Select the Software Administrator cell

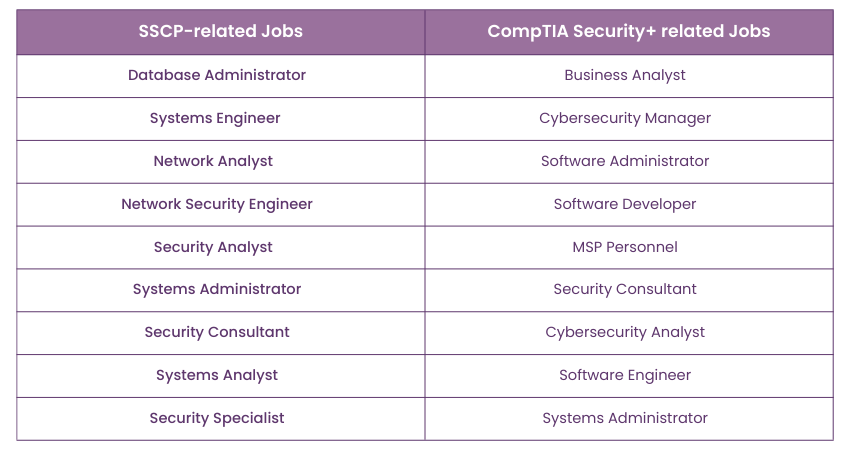pos(625,161)
